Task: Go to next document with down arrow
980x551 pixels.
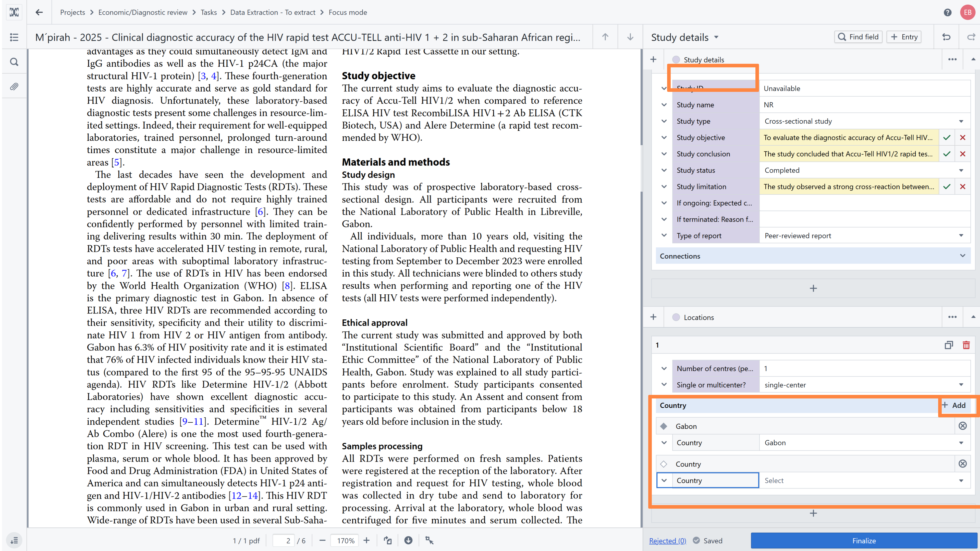Action: coord(630,37)
